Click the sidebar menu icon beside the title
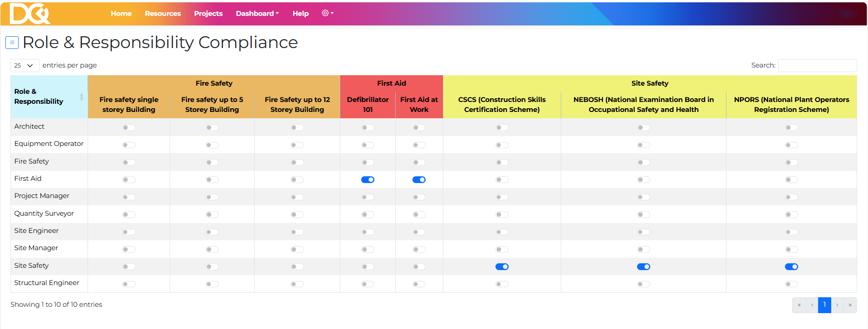The width and height of the screenshot is (868, 329). (x=12, y=43)
